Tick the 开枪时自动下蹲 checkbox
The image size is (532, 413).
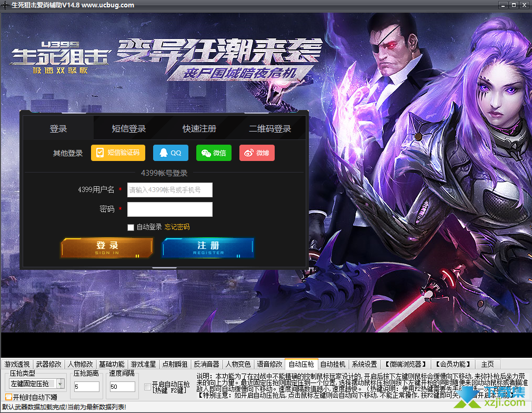[8, 397]
